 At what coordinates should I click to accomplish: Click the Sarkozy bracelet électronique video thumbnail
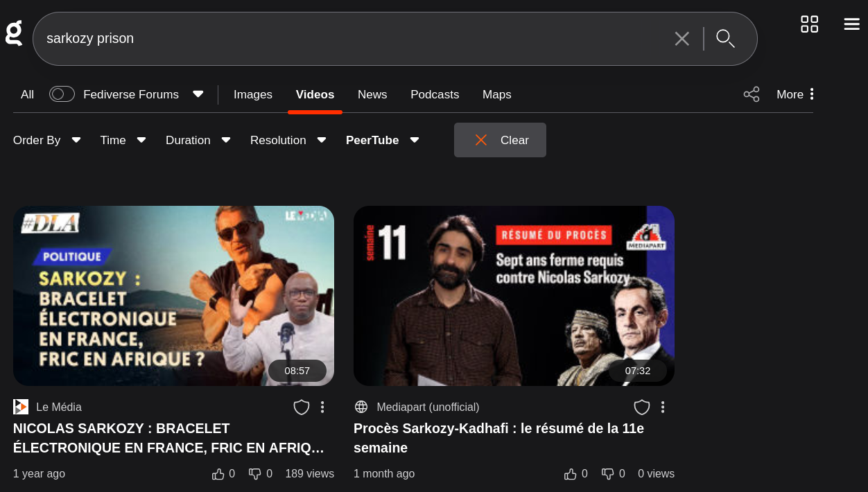click(173, 296)
